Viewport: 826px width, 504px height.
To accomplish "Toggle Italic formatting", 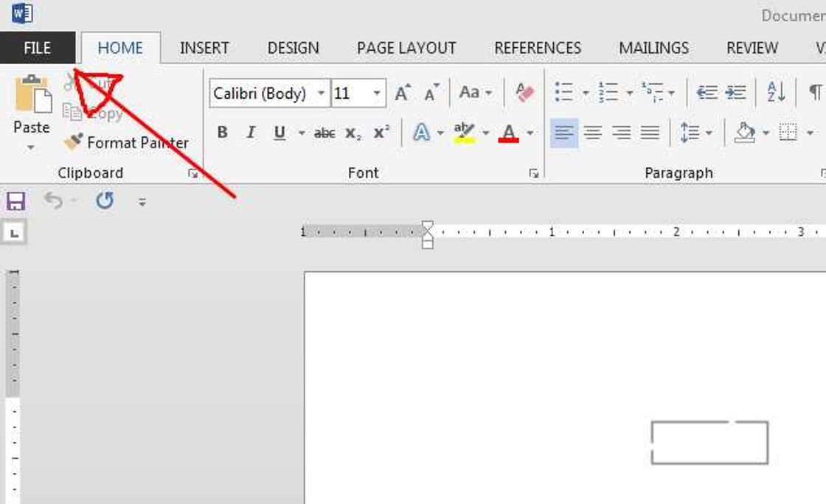I will pyautogui.click(x=251, y=133).
